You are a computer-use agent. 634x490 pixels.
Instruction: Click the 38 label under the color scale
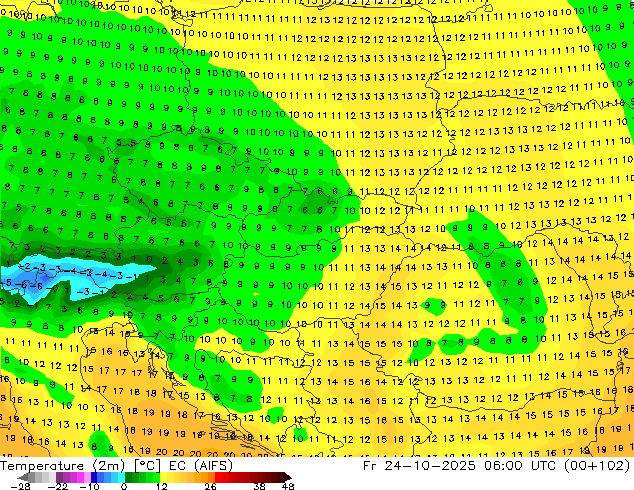point(260,486)
